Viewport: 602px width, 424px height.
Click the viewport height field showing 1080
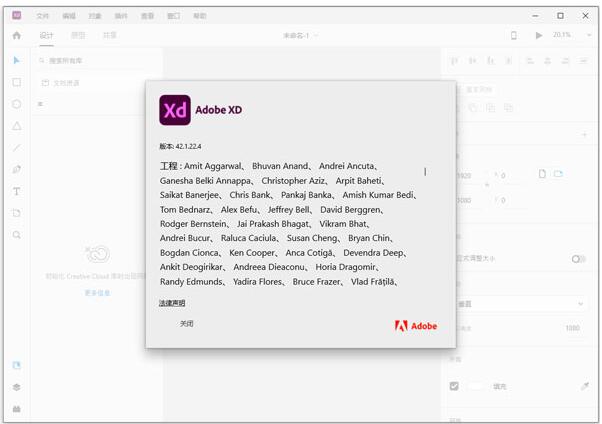coord(572,328)
